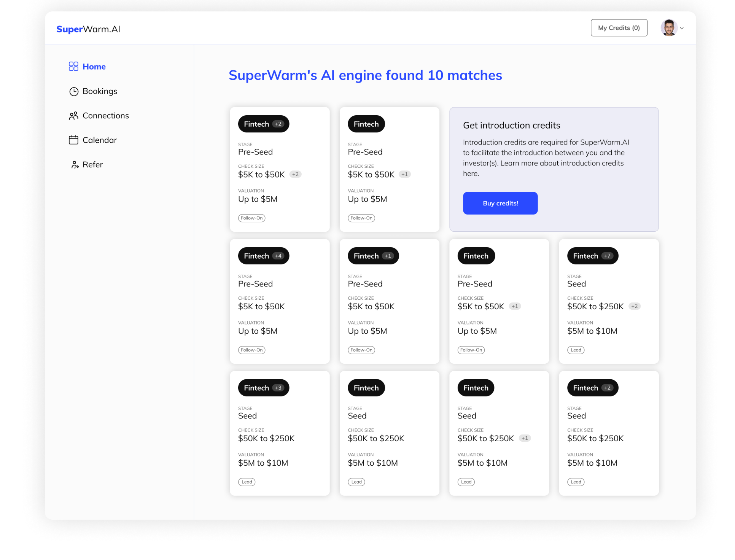Click the Lead tag on Fintech +7 card
Viewport: 735px width, 560px height.
pos(576,350)
